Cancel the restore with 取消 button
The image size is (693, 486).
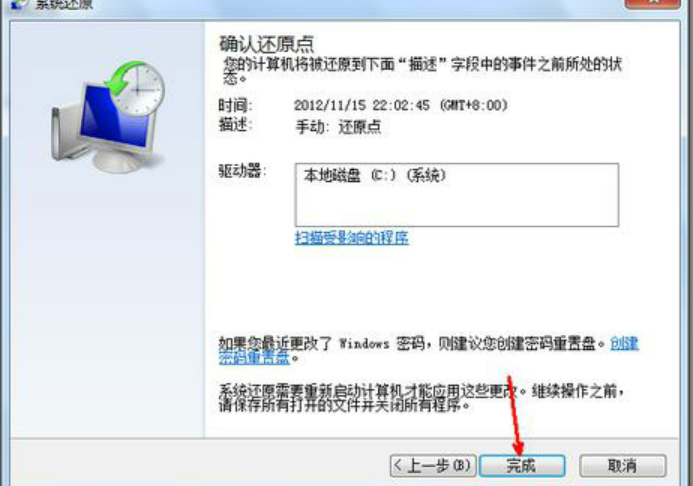[x=622, y=466]
